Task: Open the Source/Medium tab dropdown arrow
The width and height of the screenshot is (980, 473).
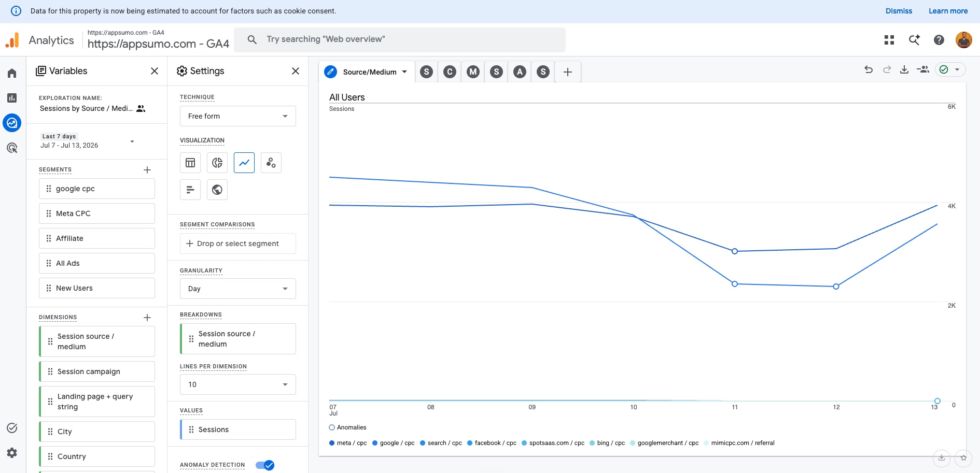Action: pos(404,72)
